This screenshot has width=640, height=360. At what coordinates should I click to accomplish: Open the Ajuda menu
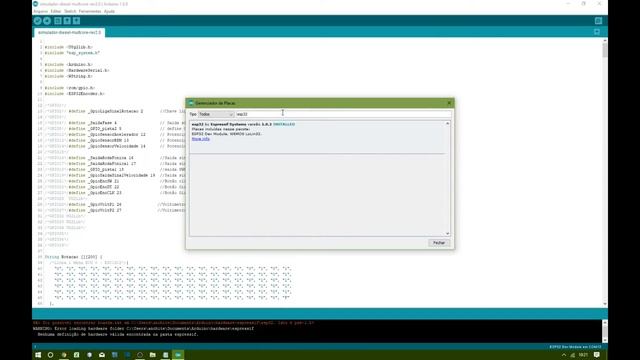coord(109,11)
